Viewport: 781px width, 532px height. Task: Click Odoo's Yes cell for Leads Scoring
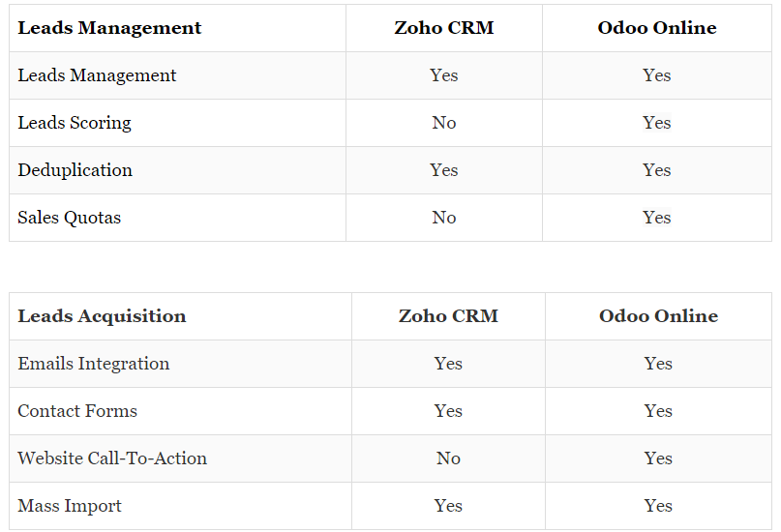pyautogui.click(x=657, y=123)
